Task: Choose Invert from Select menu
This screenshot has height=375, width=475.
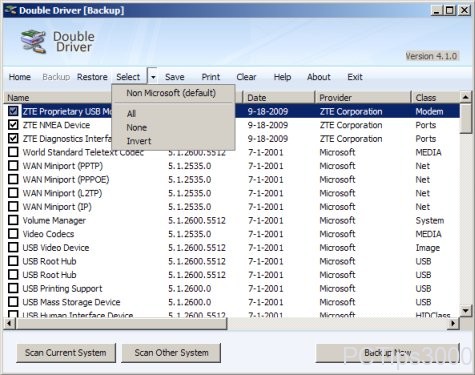Action: (139, 141)
